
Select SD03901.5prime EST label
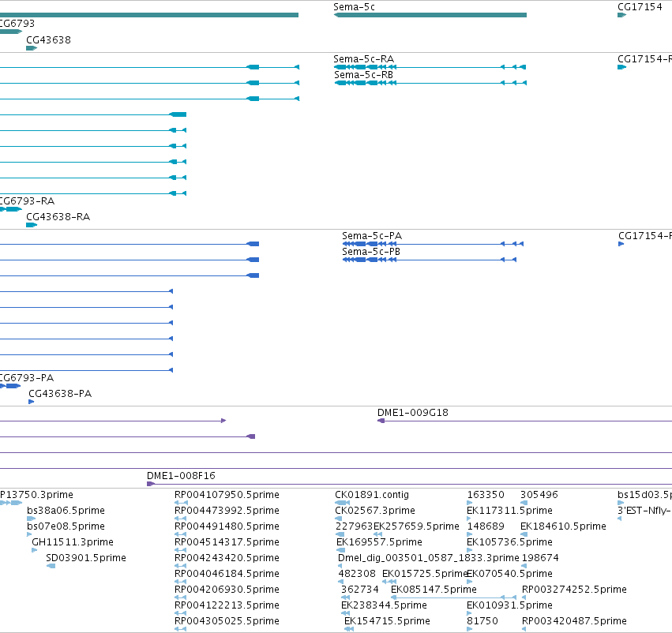click(x=86, y=558)
